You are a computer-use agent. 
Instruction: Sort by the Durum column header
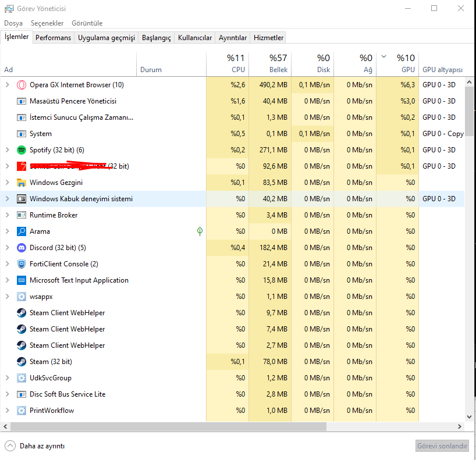pyautogui.click(x=172, y=64)
